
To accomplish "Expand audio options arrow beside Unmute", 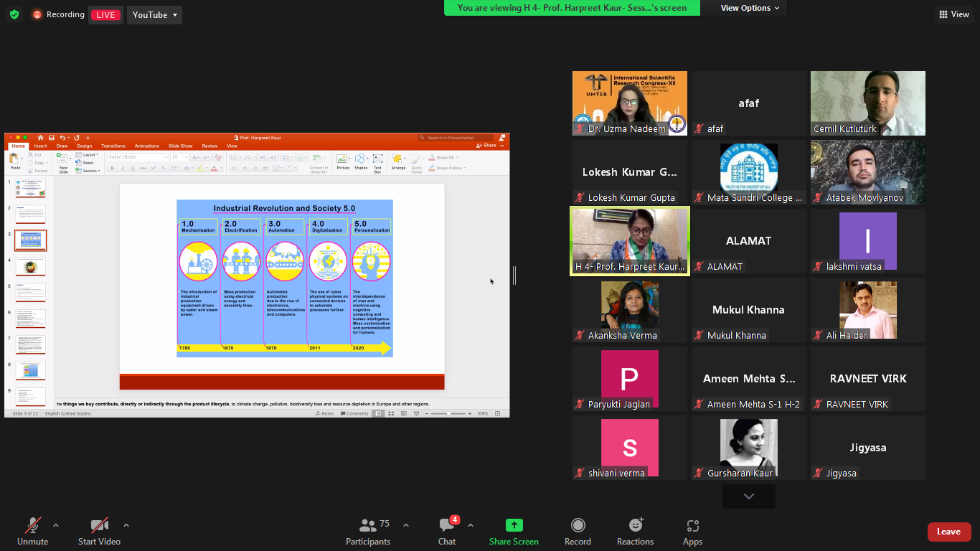I will coord(56,525).
